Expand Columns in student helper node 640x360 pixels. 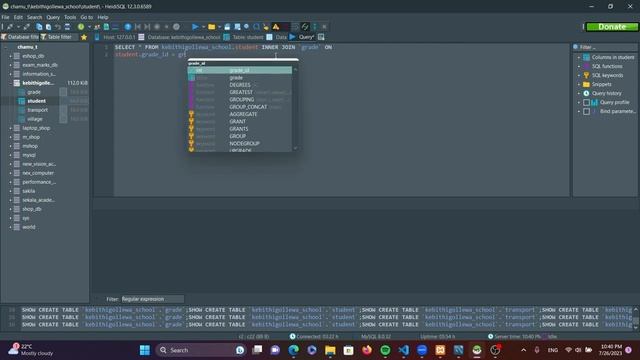tap(578, 58)
